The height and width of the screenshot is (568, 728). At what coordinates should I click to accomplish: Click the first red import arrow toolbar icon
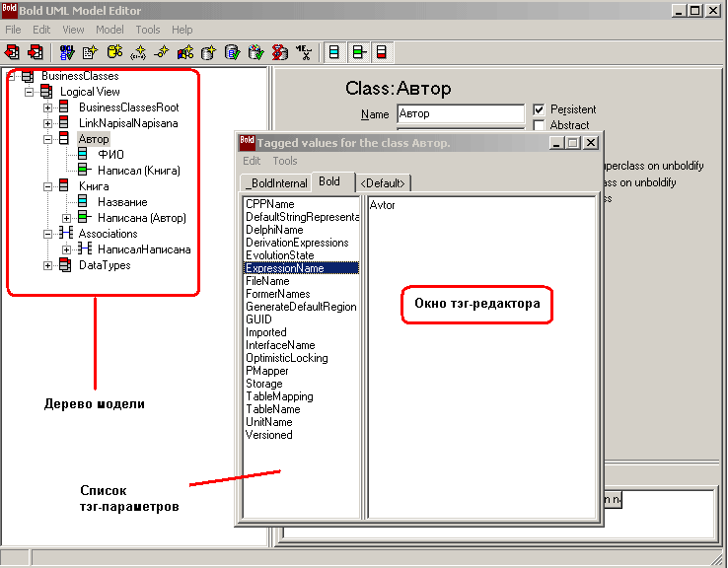(x=12, y=52)
